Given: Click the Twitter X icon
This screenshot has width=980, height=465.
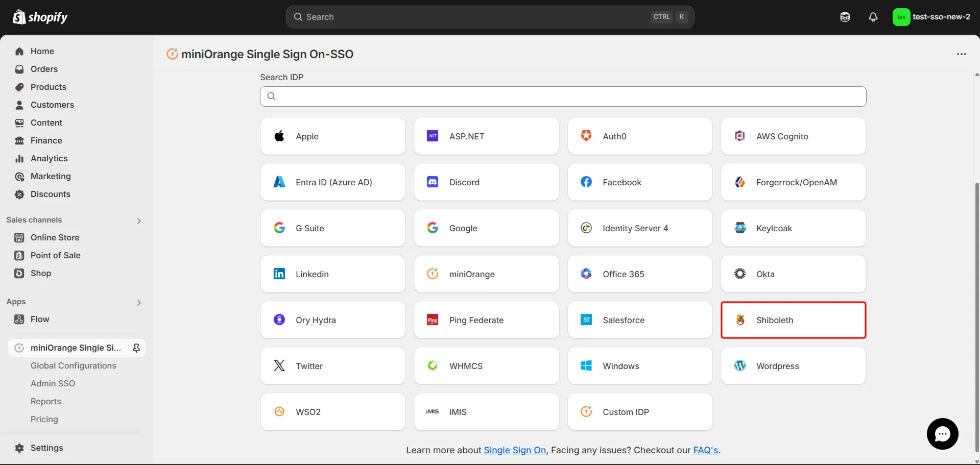Looking at the screenshot, I should [279, 365].
